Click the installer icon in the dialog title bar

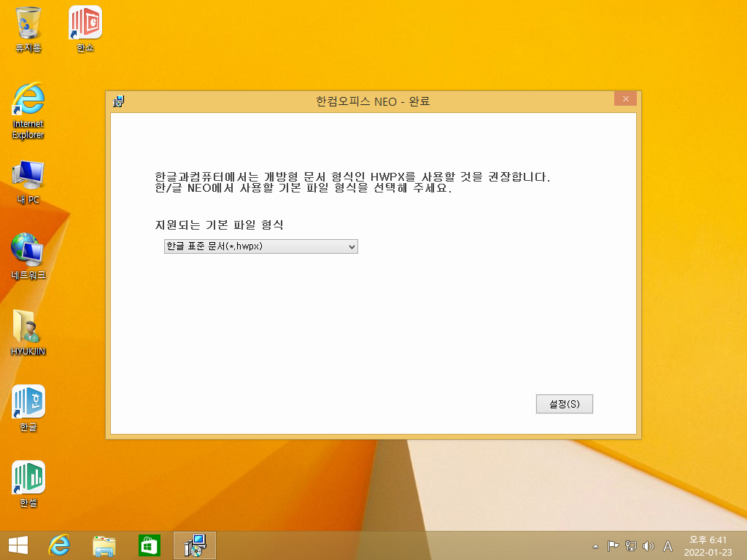[x=119, y=101]
